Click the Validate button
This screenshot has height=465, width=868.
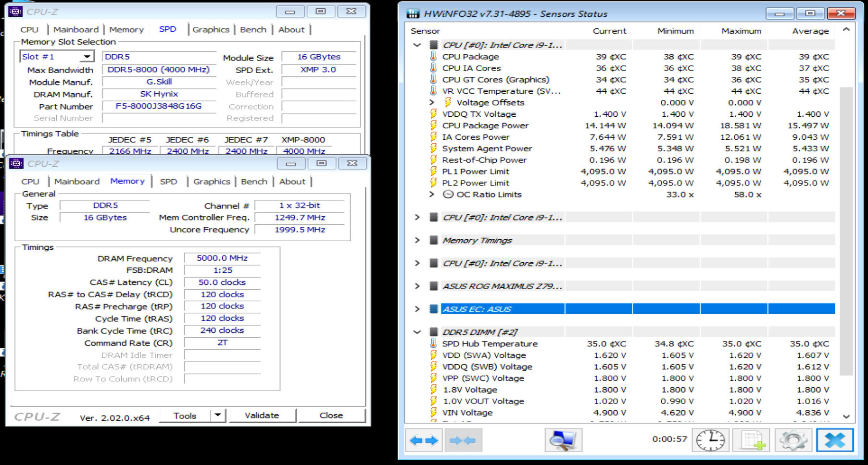coord(262,415)
